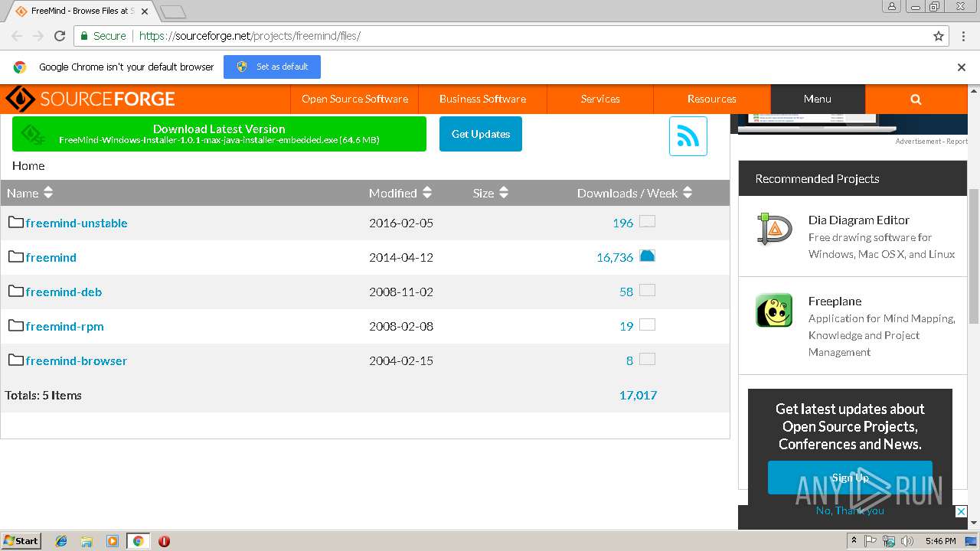Click the freemind folder icon

pos(16,256)
